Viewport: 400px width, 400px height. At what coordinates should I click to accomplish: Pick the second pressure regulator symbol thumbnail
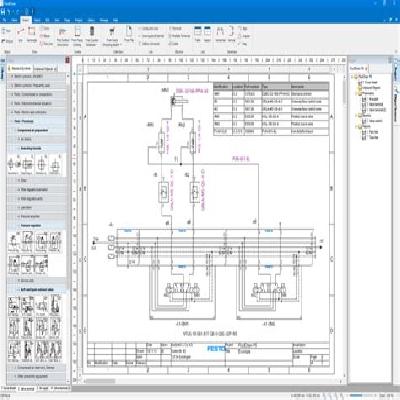pyautogui.click(x=27, y=242)
